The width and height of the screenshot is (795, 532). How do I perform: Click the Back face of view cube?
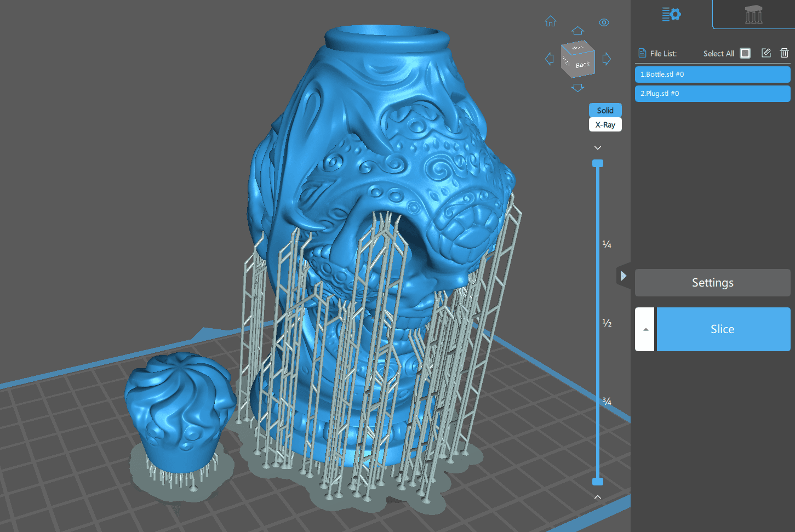(x=583, y=65)
